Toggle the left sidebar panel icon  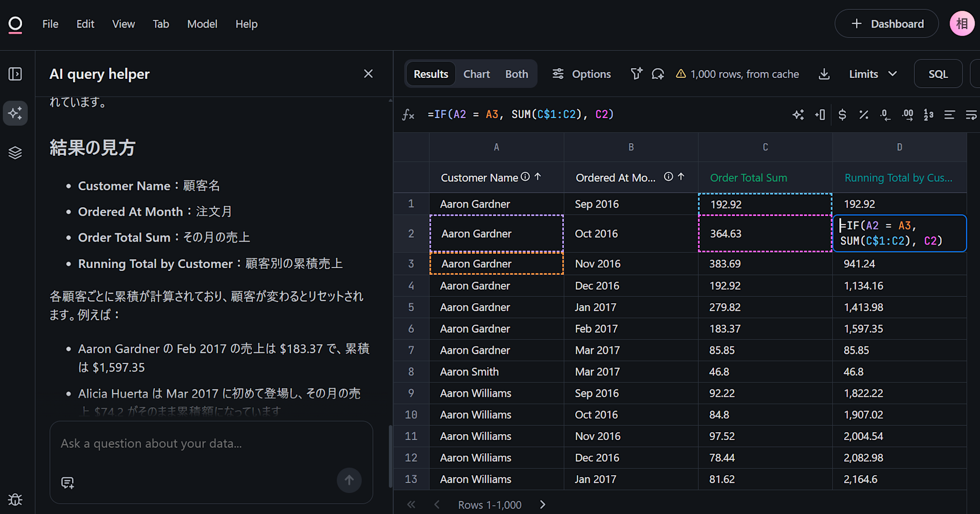[x=15, y=74]
